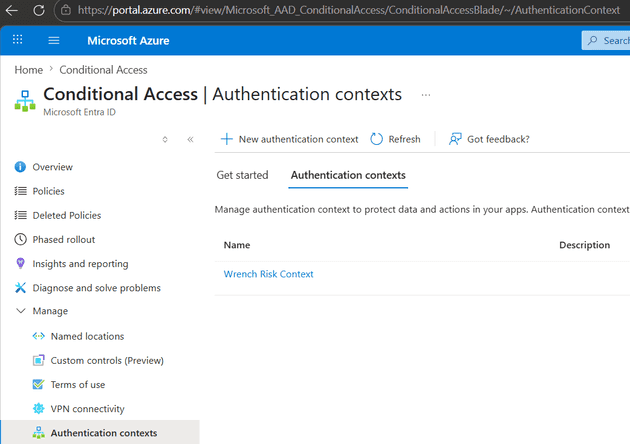Click the Deleted Policies list icon
Screen dimensions: 630x444
coord(20,215)
